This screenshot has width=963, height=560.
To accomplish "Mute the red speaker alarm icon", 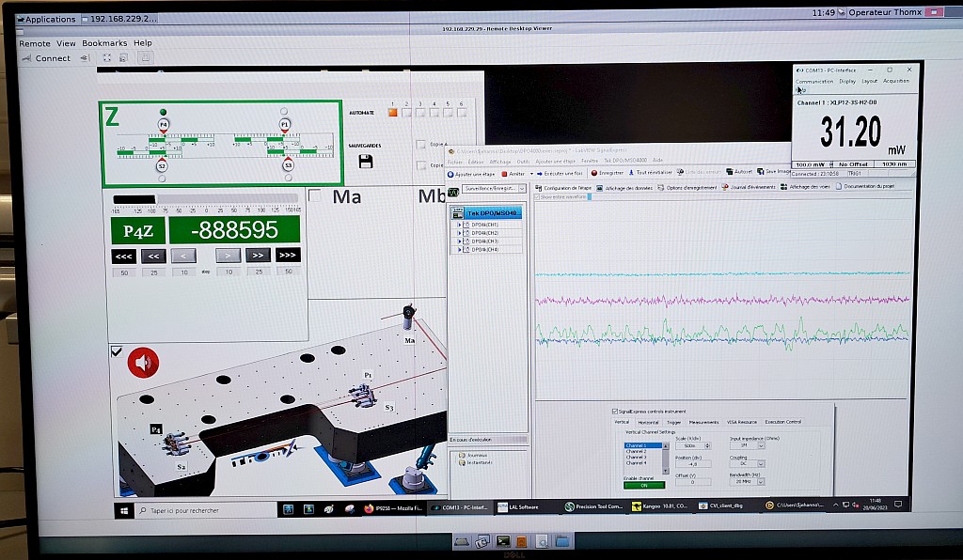I will (x=143, y=363).
